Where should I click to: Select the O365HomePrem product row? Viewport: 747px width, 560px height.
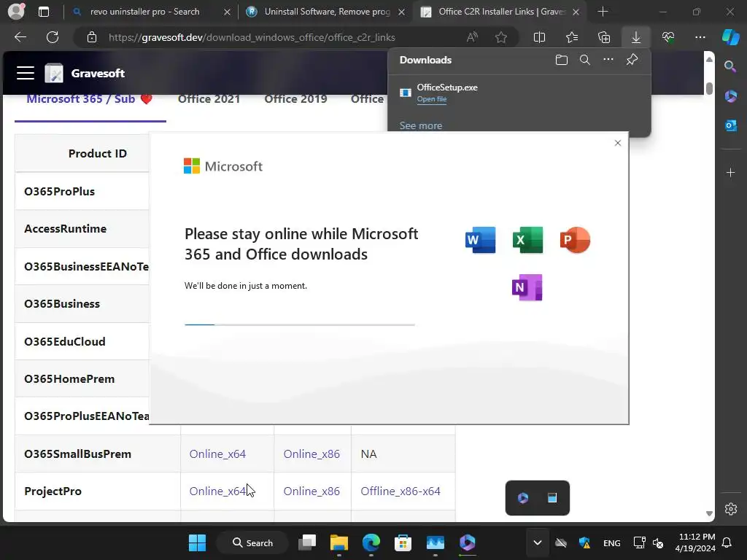[82, 379]
